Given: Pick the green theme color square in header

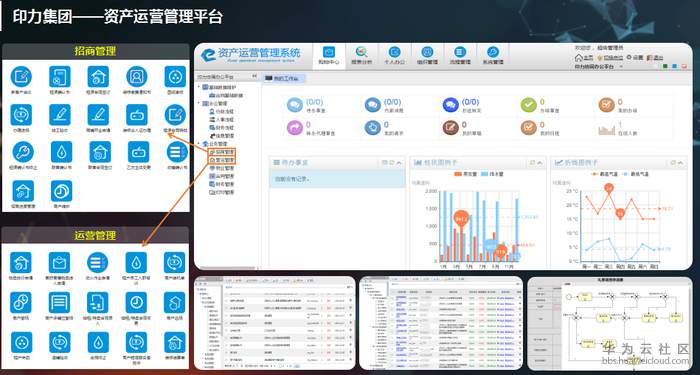Looking at the screenshot, I should point(665,67).
